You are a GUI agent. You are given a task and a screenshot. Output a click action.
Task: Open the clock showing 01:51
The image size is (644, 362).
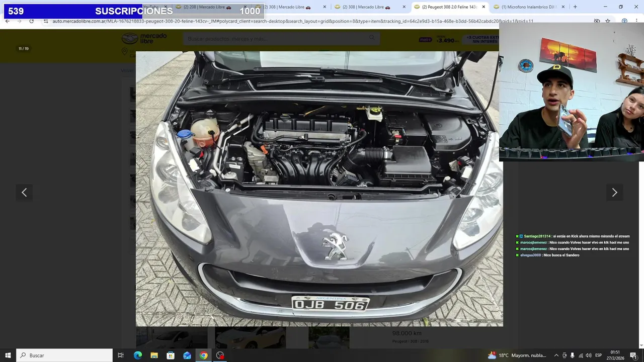(x=615, y=355)
